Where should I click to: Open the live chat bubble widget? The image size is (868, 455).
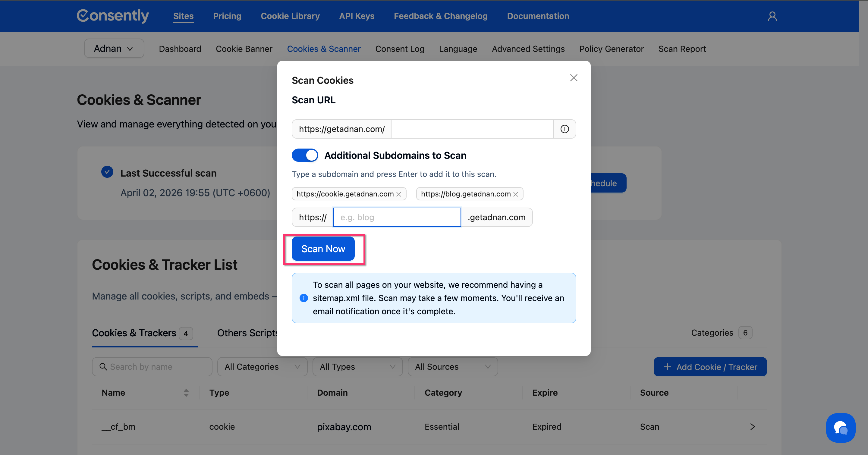tap(840, 428)
